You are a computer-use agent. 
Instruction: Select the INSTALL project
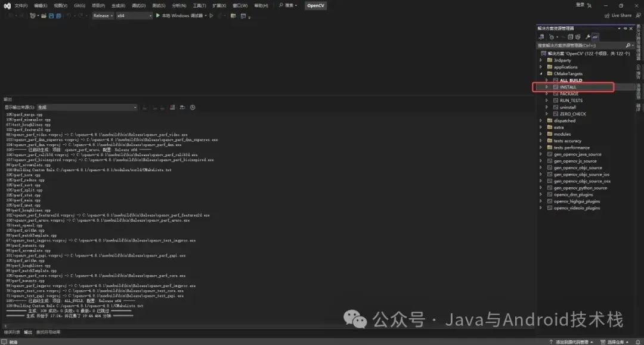pyautogui.click(x=568, y=87)
